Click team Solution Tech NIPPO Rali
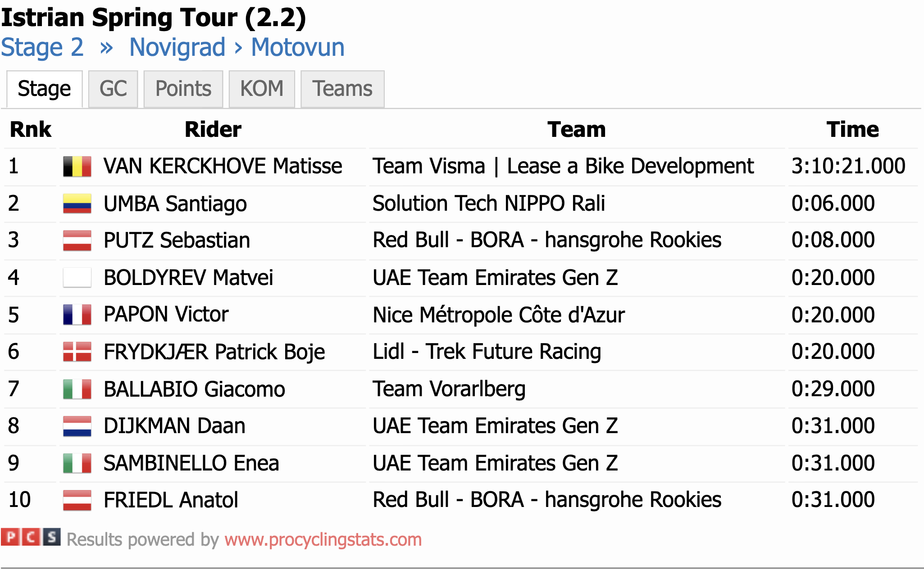This screenshot has height=570, width=924. pyautogui.click(x=488, y=204)
